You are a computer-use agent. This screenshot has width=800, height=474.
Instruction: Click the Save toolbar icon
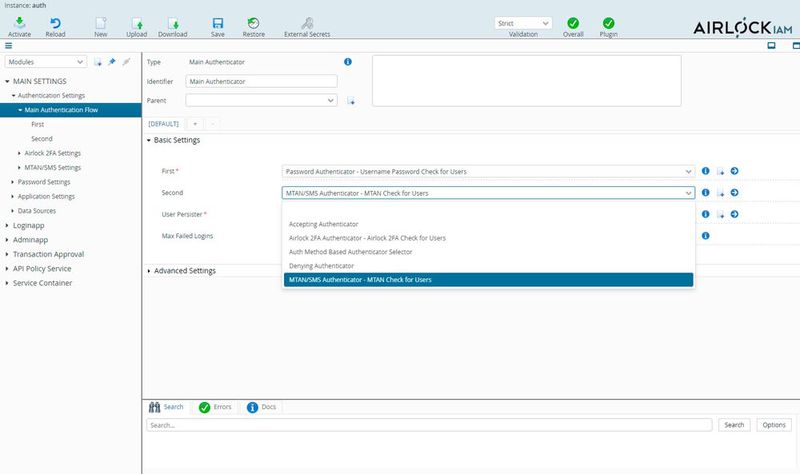(218, 23)
